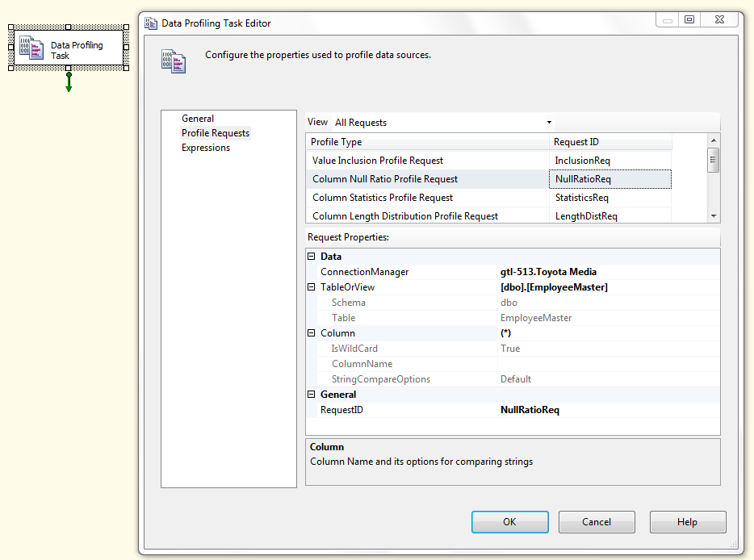Image resolution: width=754 pixels, height=560 pixels.
Task: Click the large profiling icon beside the description text
Action: click(174, 61)
